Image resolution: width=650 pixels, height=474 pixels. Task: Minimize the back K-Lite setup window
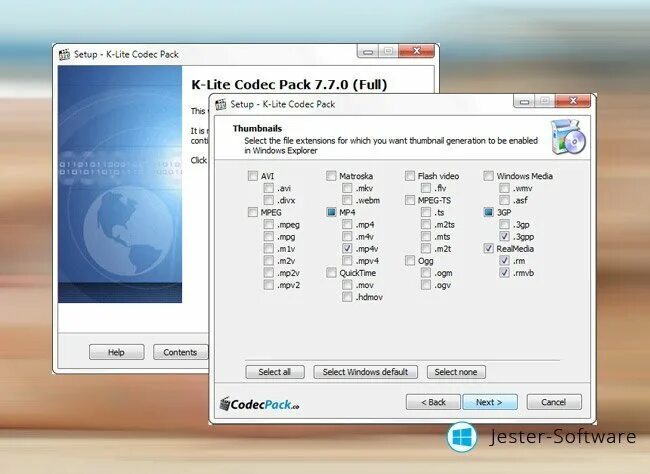tap(368, 51)
